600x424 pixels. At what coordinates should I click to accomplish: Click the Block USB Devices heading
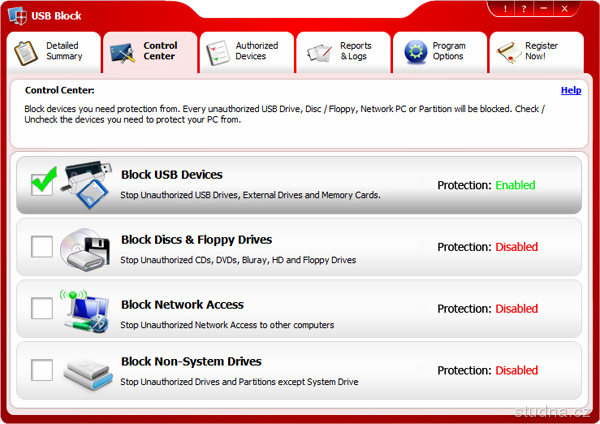(x=172, y=175)
